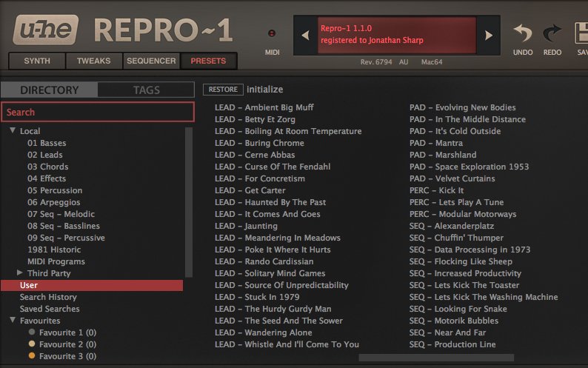This screenshot has width=588, height=368.
Task: Select Favourite 1 (0) entry
Action: point(67,332)
